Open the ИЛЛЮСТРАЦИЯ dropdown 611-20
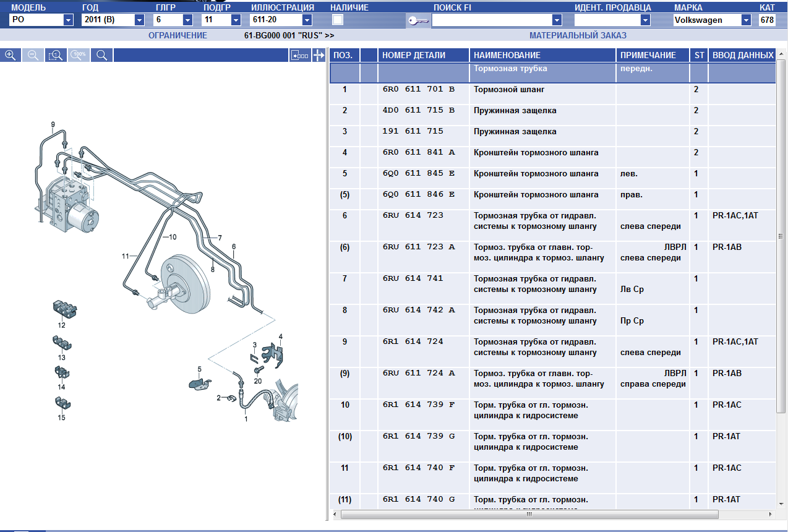Viewport: 788px width, 532px height. (x=307, y=20)
